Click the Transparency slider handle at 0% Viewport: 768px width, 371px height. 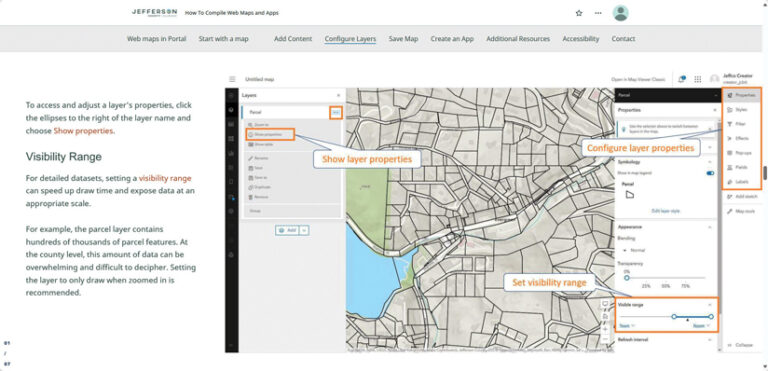coord(627,278)
